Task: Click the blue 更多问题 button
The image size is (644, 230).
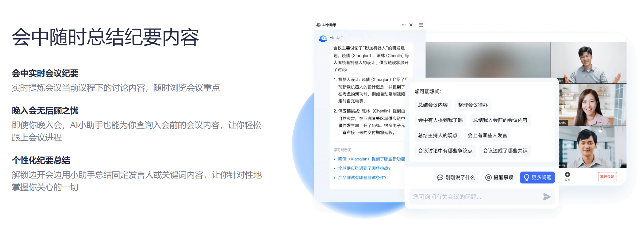Action: pyautogui.click(x=537, y=177)
